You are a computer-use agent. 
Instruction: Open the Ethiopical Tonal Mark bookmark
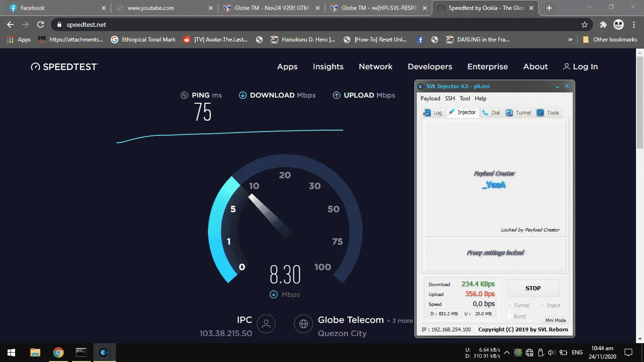pyautogui.click(x=143, y=40)
